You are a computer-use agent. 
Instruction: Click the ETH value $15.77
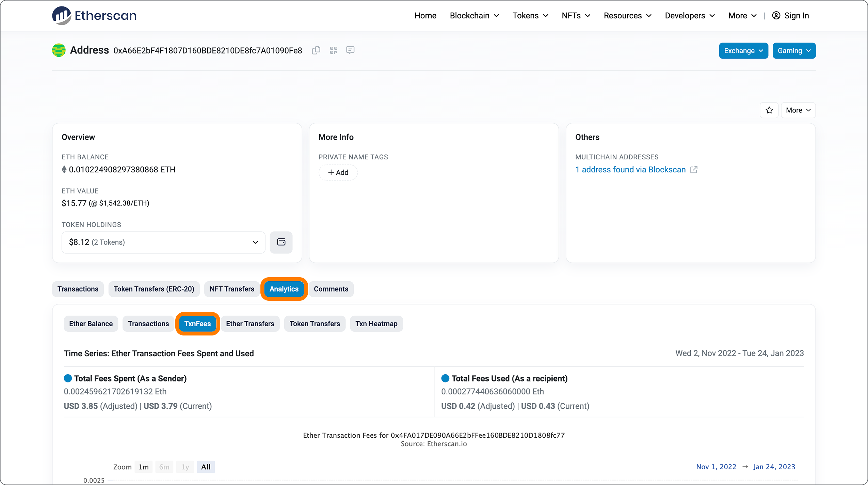point(74,203)
